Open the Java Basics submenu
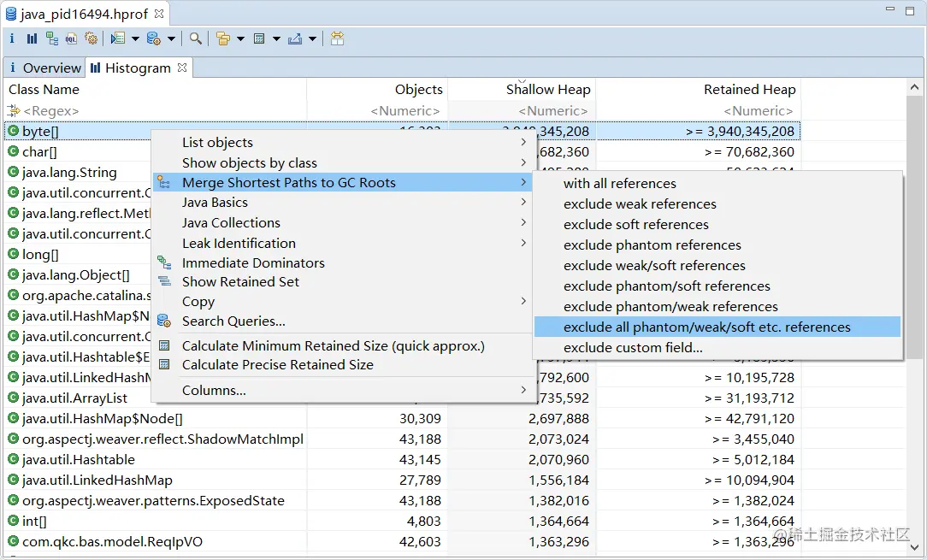The width and height of the screenshot is (927, 560). point(344,203)
